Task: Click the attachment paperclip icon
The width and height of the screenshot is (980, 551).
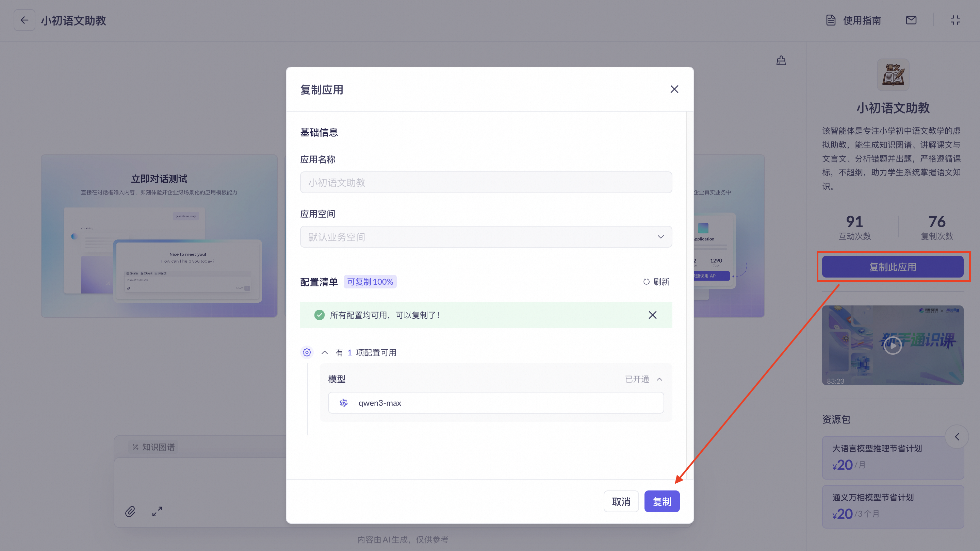Action: click(x=130, y=512)
